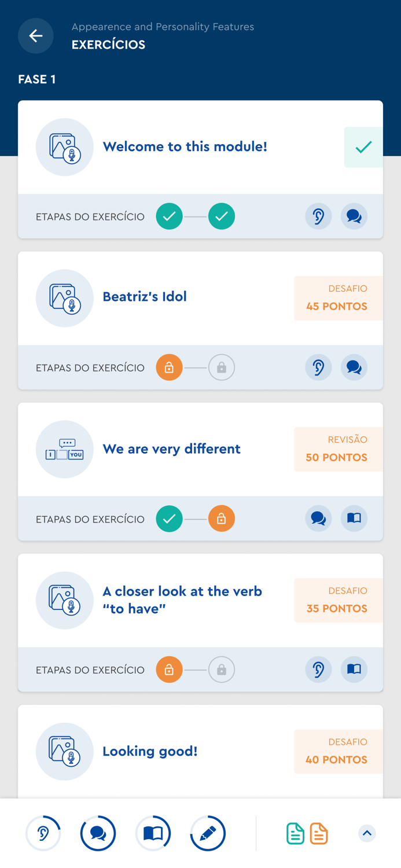Click the open book icon in bottom toolbar
Viewport: 401px width, 868px height.
click(x=153, y=833)
